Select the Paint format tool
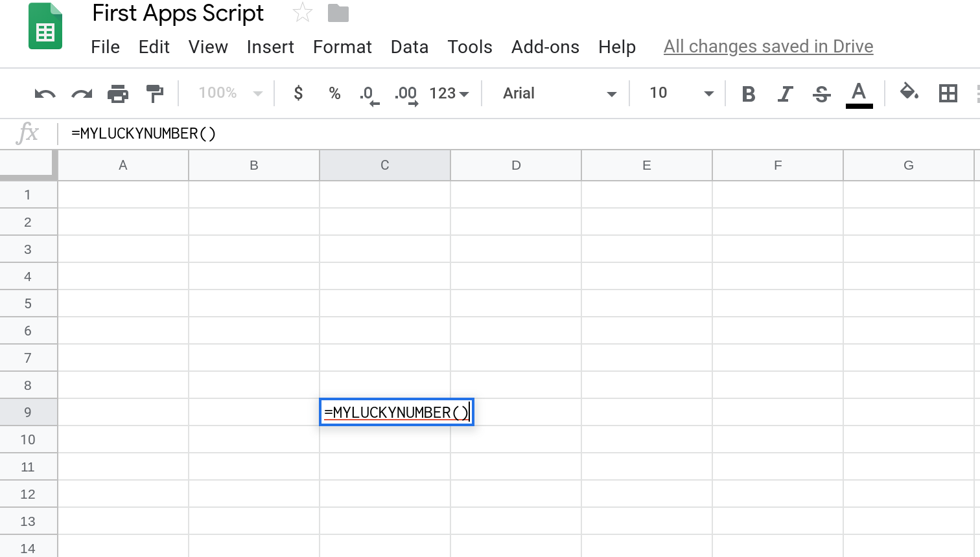The image size is (980, 557). coord(154,94)
